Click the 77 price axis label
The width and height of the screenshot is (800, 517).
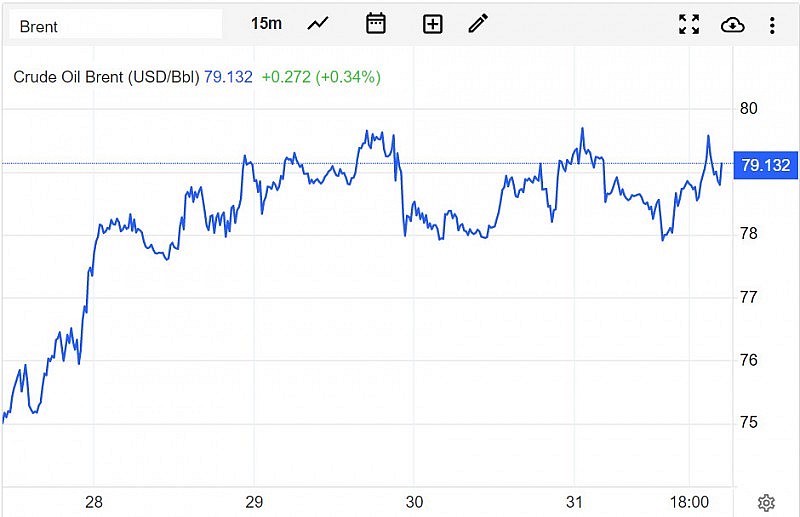[748, 297]
